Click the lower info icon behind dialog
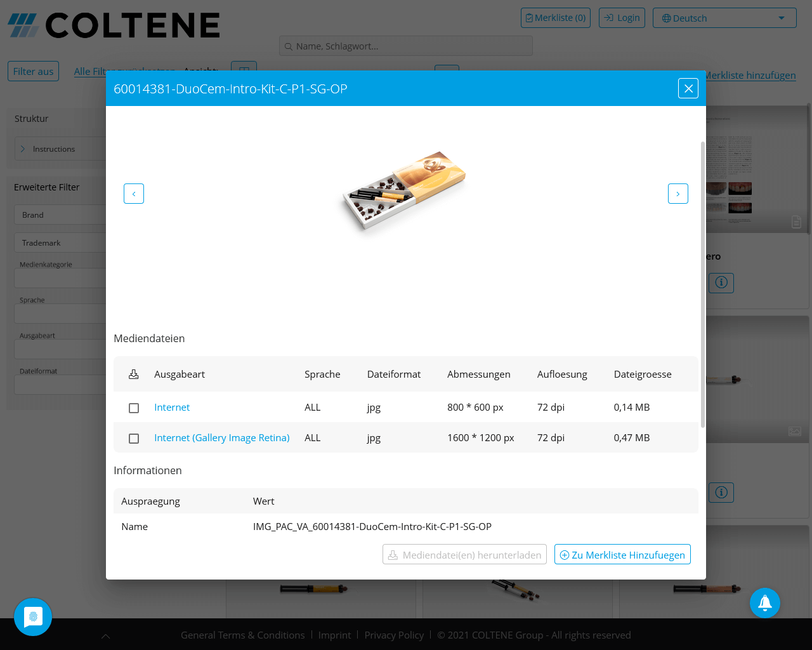The image size is (812, 650). click(721, 492)
